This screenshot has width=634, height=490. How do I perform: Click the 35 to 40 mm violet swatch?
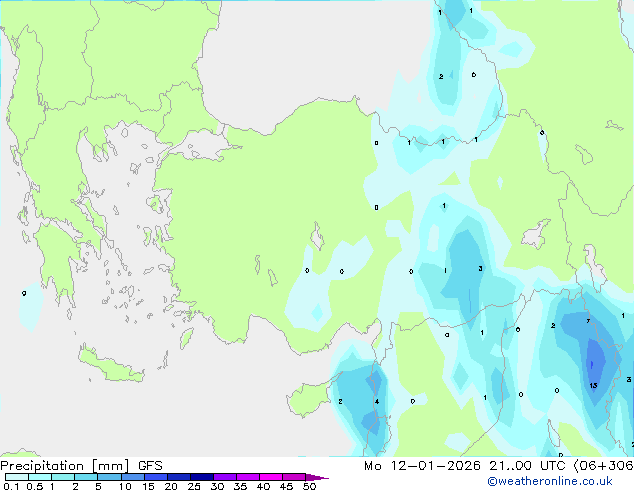click(247, 477)
